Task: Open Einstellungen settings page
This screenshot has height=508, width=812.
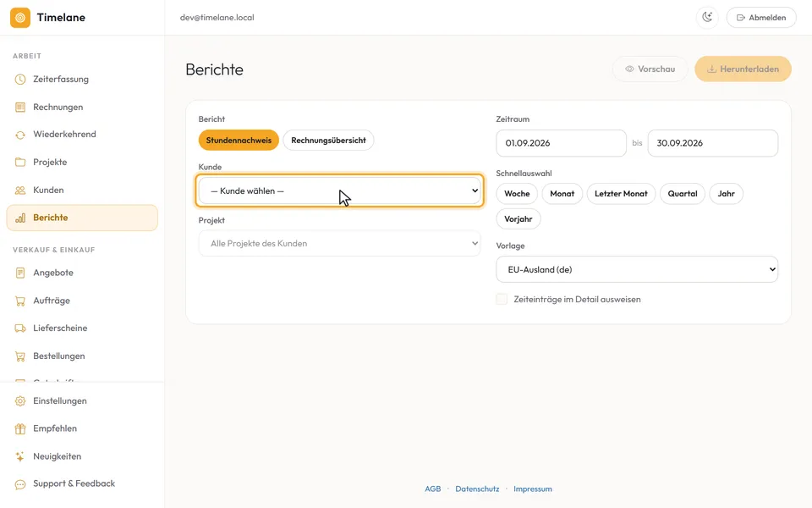Action: pos(82,401)
